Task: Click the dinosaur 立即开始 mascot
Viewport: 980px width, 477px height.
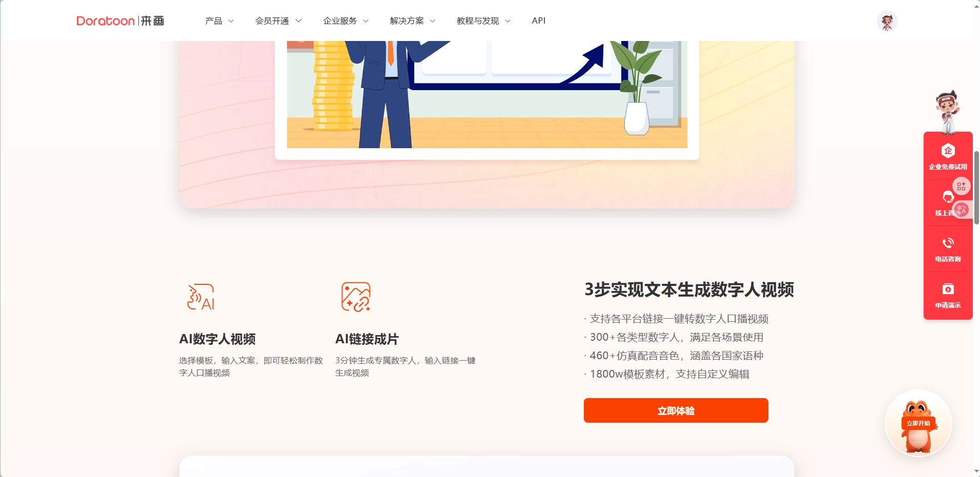Action: pyautogui.click(x=918, y=423)
